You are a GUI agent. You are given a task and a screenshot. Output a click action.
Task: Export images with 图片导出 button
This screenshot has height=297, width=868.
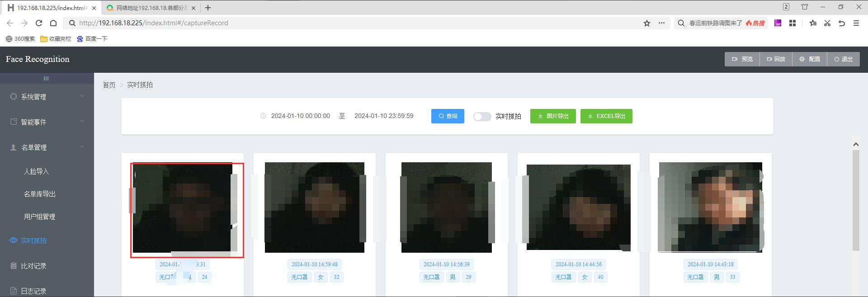pyautogui.click(x=553, y=116)
